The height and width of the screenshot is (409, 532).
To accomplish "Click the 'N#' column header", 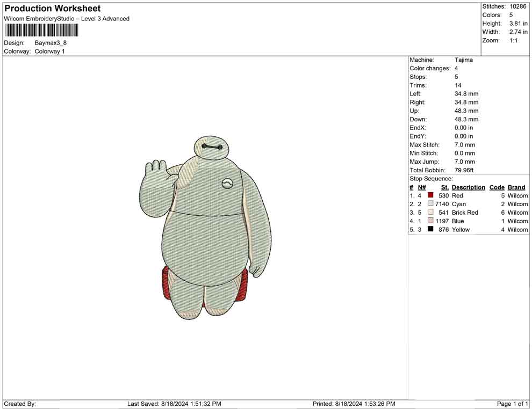I will [x=422, y=187].
